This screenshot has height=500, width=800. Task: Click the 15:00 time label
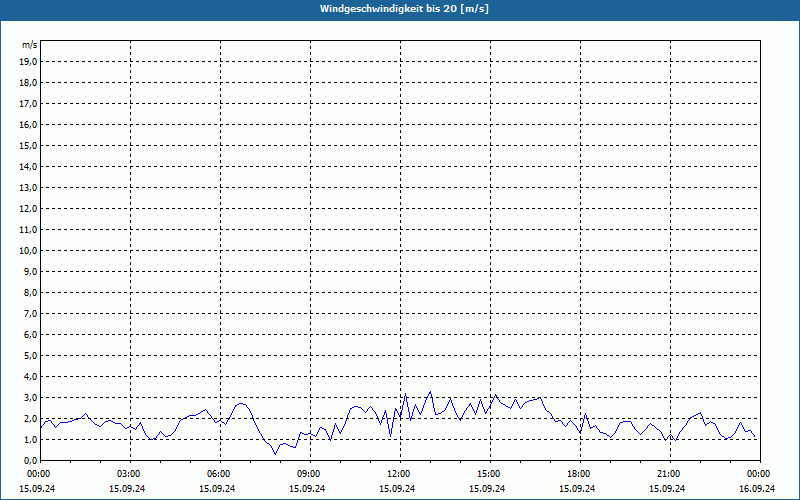click(490, 474)
